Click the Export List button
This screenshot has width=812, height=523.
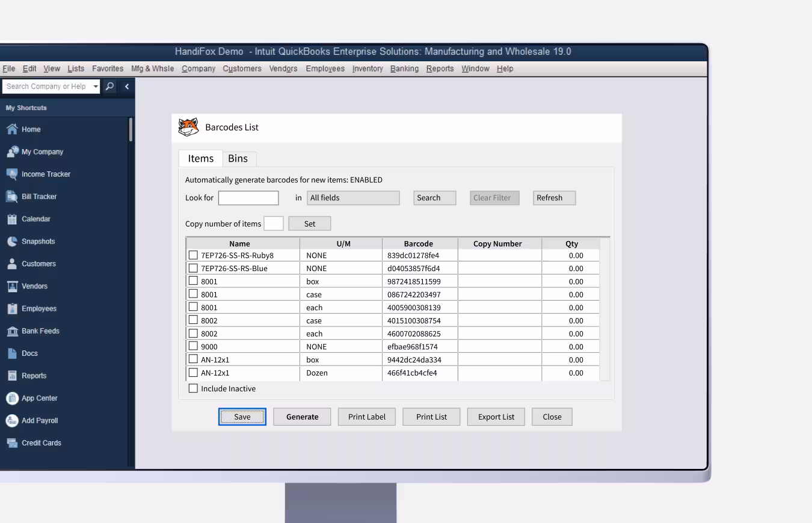click(496, 417)
